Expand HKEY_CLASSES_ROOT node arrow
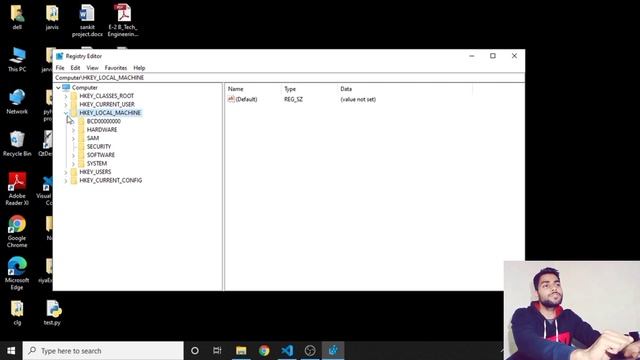The image size is (640, 360). (x=66, y=96)
